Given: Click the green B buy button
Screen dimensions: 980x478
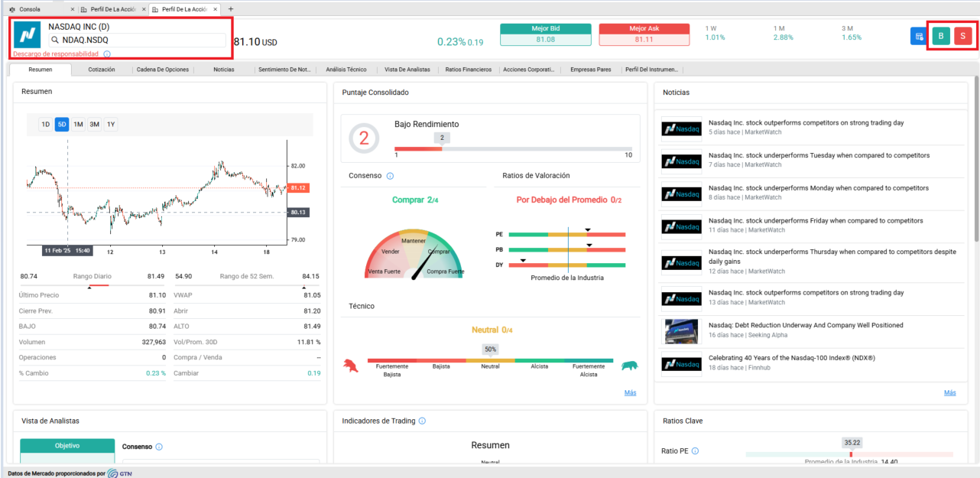Looking at the screenshot, I should [941, 37].
